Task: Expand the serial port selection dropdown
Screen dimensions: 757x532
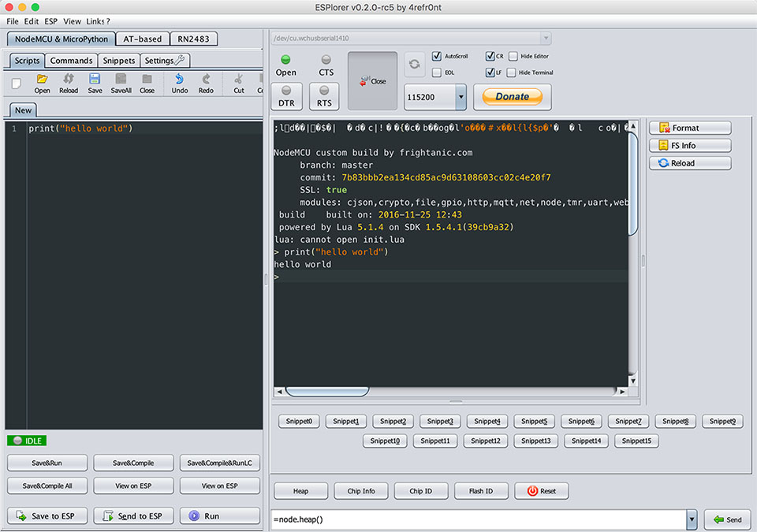Action: point(546,38)
